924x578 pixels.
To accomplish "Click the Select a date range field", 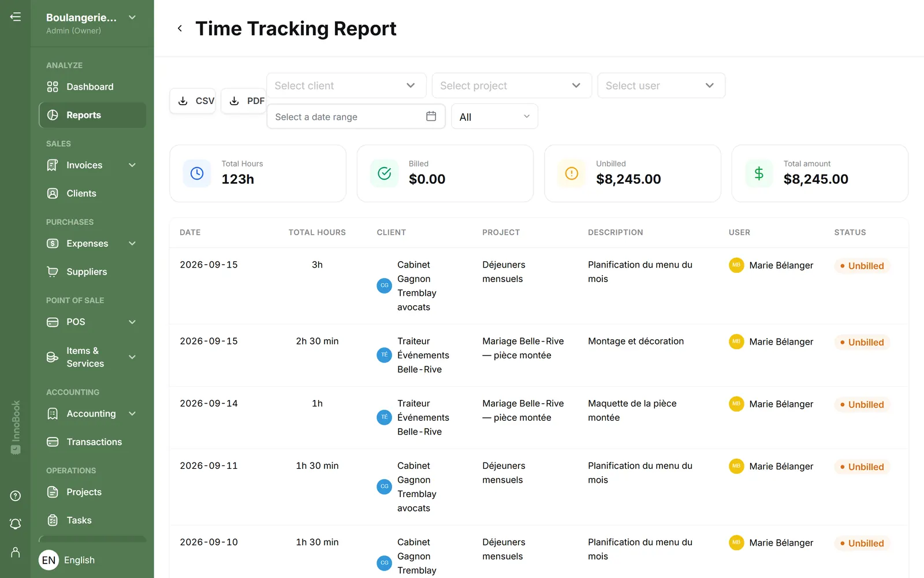I will pyautogui.click(x=356, y=117).
